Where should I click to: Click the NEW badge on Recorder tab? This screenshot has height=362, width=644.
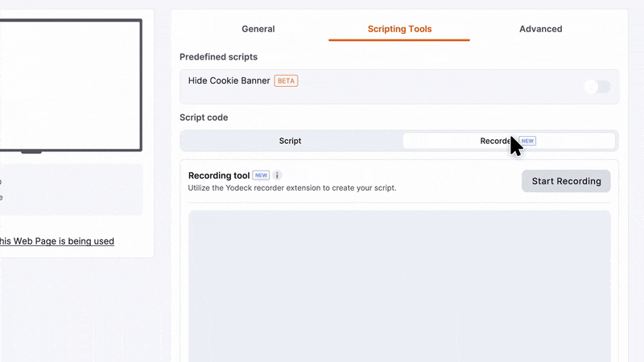(x=527, y=141)
